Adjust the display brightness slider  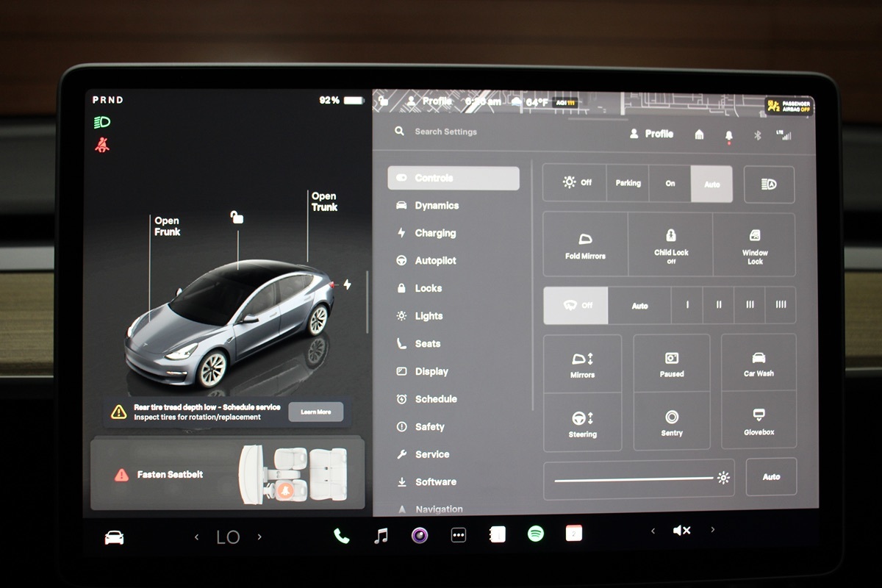click(634, 479)
